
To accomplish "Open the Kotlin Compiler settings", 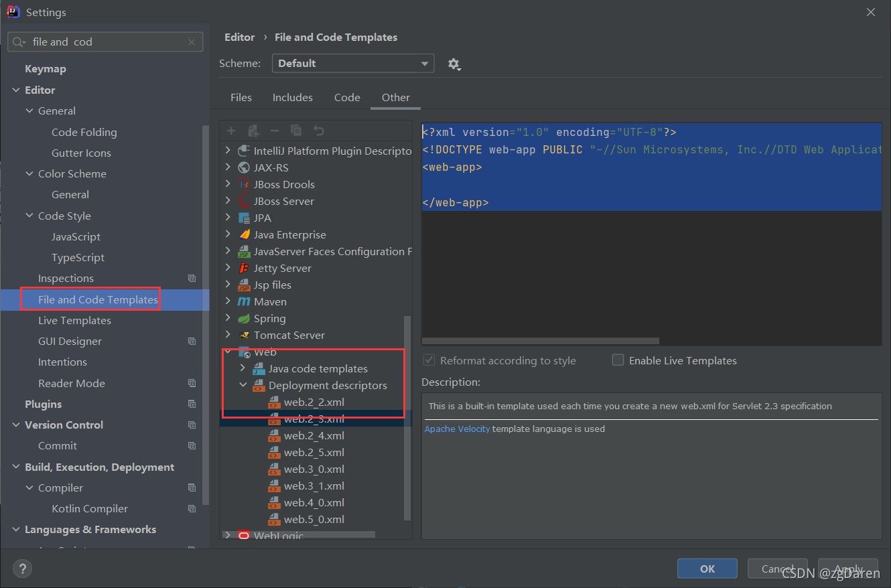I will coord(90,509).
